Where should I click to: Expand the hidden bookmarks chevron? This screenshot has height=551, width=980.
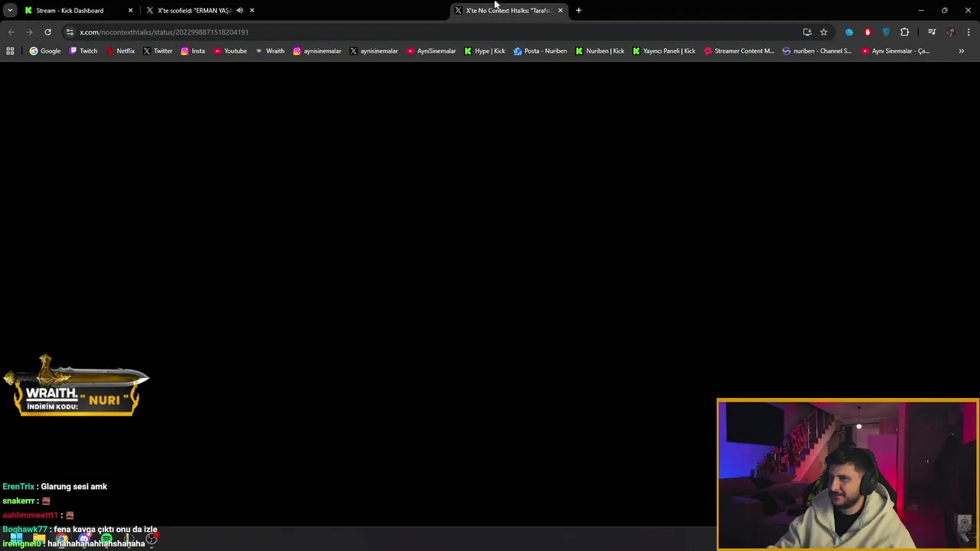(962, 51)
